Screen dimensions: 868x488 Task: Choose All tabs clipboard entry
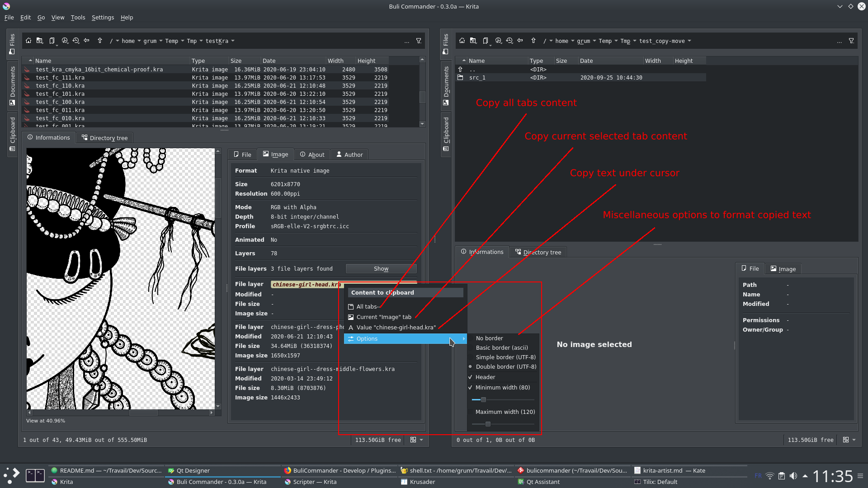[x=367, y=306]
